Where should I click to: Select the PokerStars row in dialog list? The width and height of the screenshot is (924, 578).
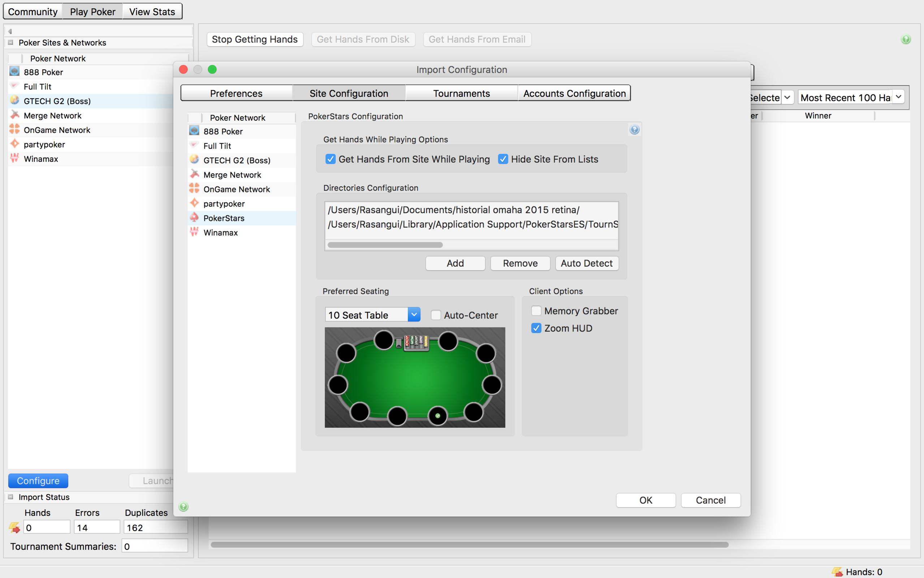coord(242,218)
